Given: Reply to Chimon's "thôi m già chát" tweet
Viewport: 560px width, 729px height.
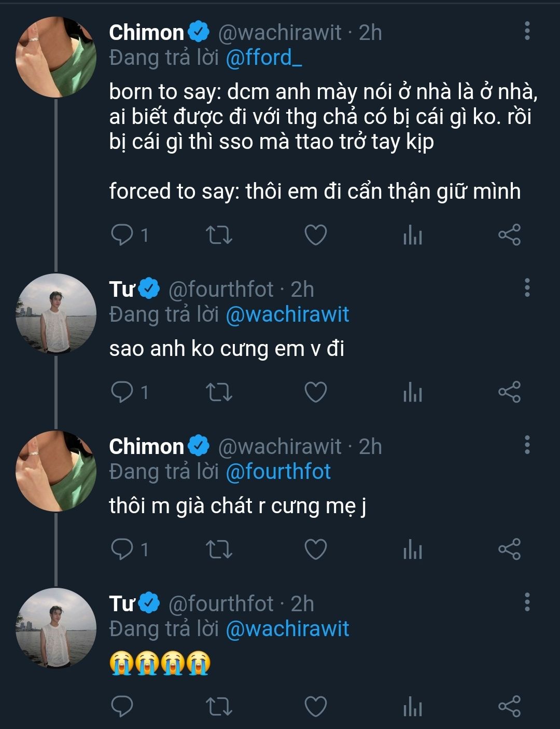Looking at the screenshot, I should 123,549.
